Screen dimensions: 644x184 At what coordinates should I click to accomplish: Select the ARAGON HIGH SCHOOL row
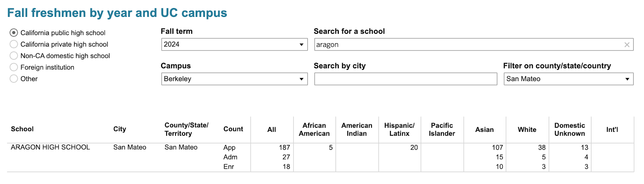(x=50, y=147)
